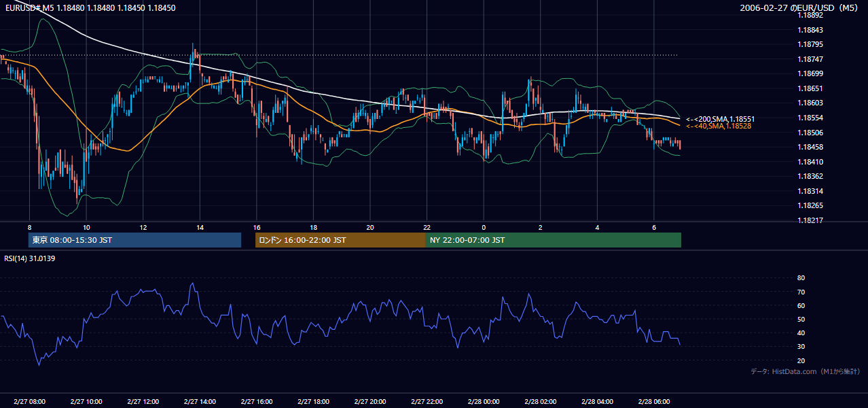
Task: Select the 40 SMA value label 1.18528
Action: [x=719, y=126]
